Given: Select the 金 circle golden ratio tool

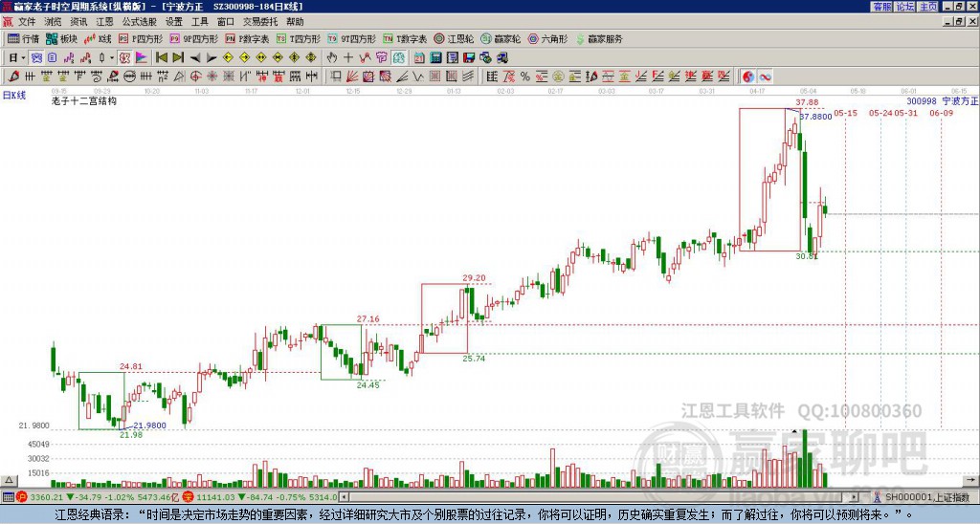Looking at the screenshot, I should (558, 76).
